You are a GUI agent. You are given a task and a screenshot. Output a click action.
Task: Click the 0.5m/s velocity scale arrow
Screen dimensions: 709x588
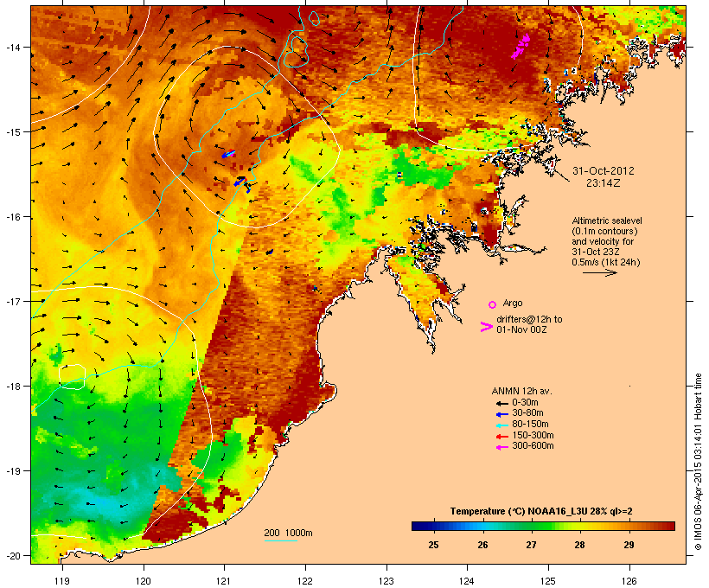click(599, 272)
